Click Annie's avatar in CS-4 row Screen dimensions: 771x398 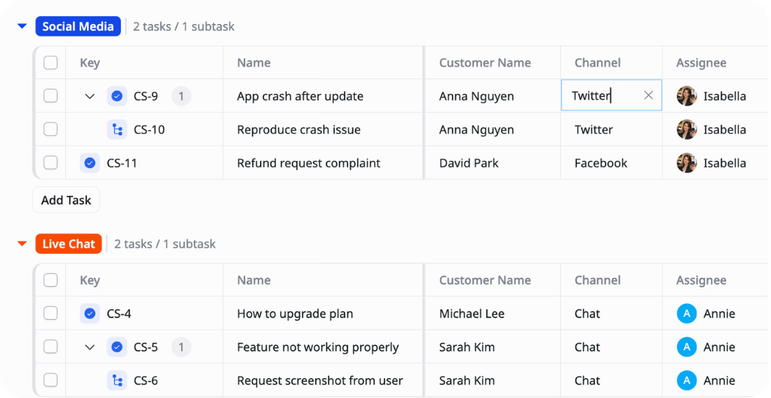pos(686,313)
